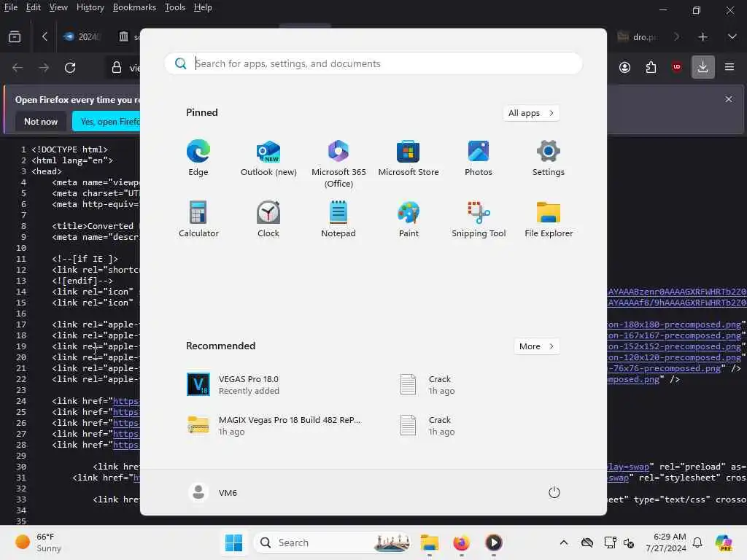Open Microsoft 365 (Office) app

coord(338,163)
